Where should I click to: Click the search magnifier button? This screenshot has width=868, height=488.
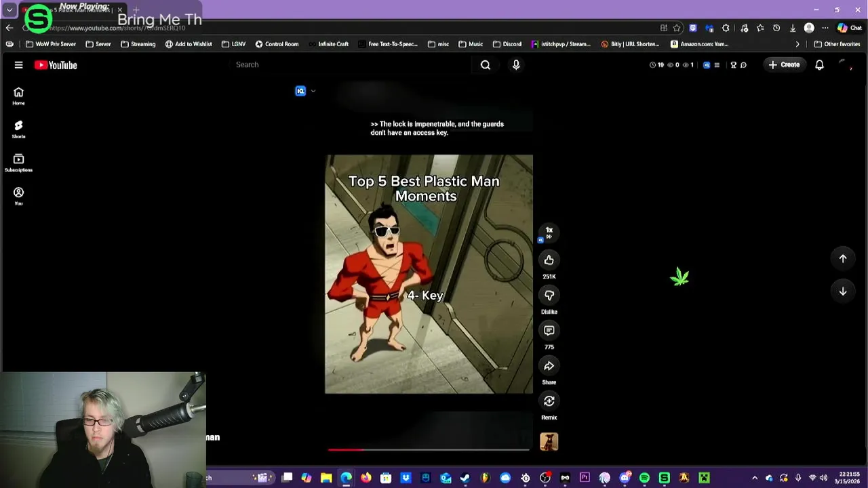coord(486,65)
